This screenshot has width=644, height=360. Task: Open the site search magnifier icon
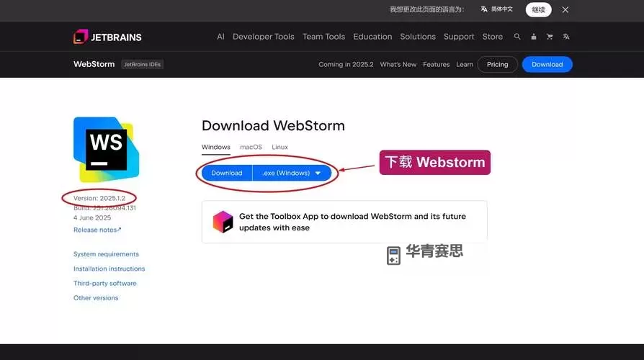[x=517, y=37]
